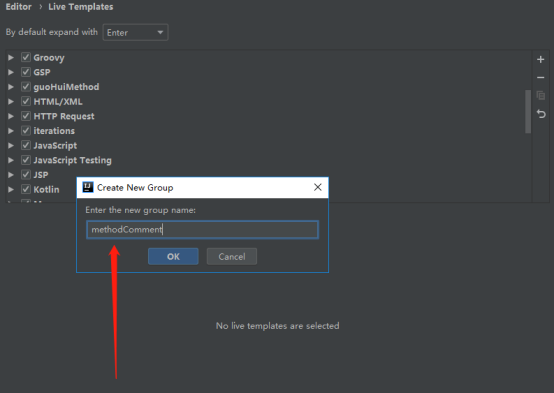Image resolution: width=554 pixels, height=393 pixels.
Task: Expand the GSP template group
Action: [11, 72]
